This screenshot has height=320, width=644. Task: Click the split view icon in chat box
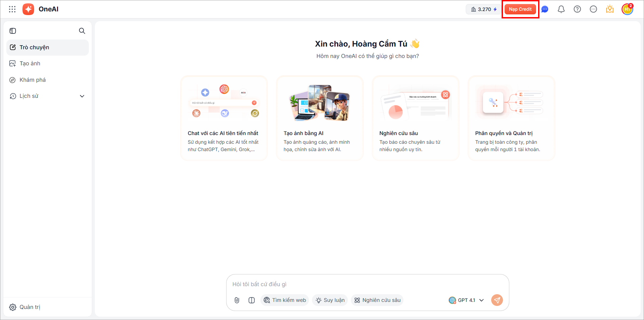[x=252, y=300]
